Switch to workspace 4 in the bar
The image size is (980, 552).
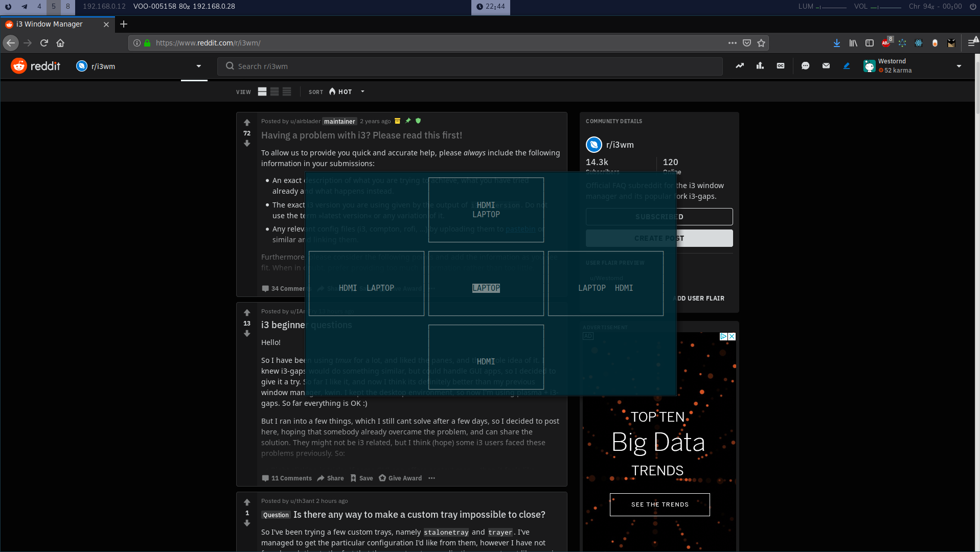tap(39, 7)
